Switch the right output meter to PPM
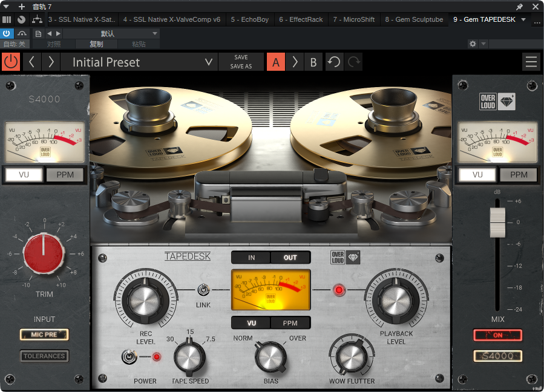This screenshot has width=544, height=392. click(519, 174)
